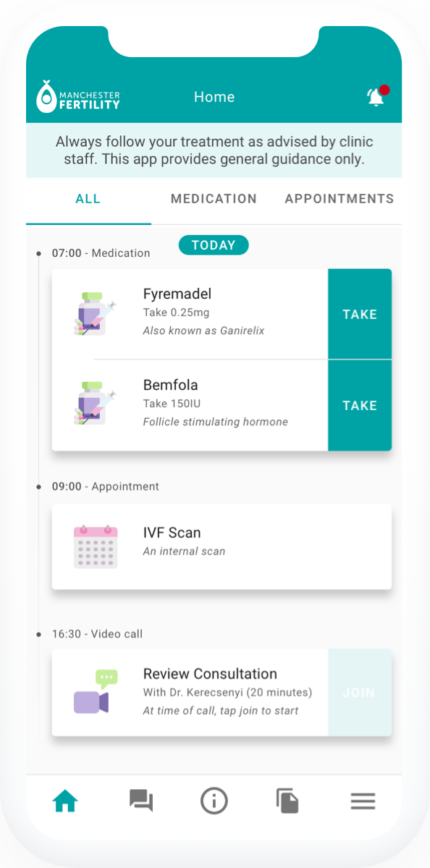
Task: Tap the Bemfola medication vial icon
Action: [95, 404]
